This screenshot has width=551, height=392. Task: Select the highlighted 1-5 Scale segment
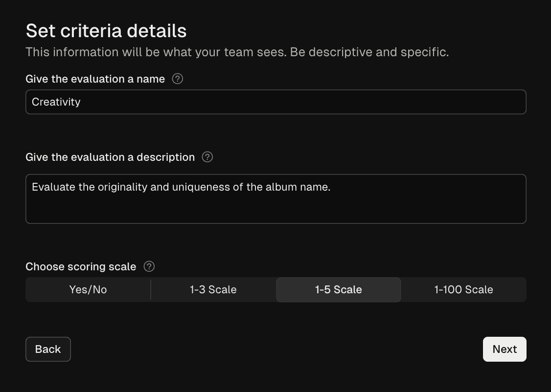pyautogui.click(x=339, y=289)
